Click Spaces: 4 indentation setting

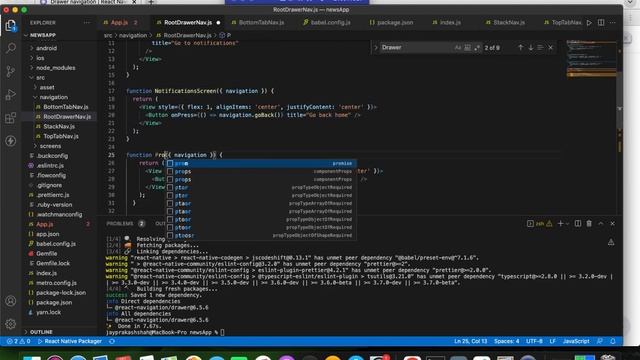pos(507,341)
